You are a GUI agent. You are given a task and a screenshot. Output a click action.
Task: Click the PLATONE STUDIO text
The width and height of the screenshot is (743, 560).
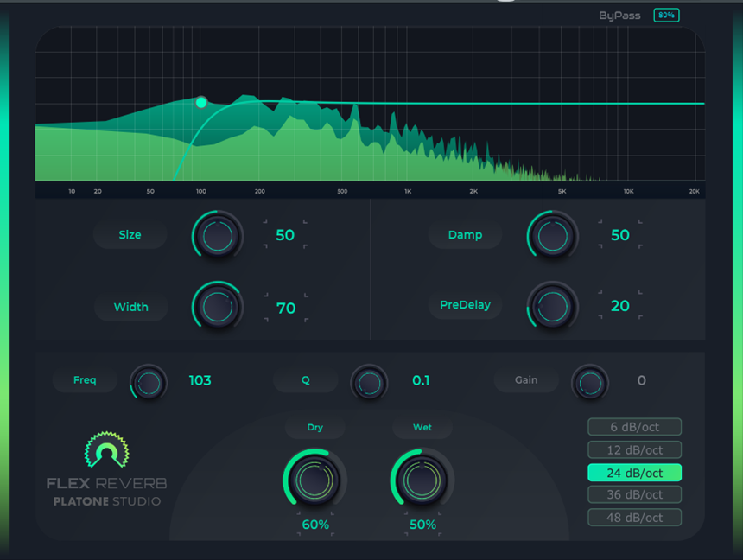coord(107,501)
